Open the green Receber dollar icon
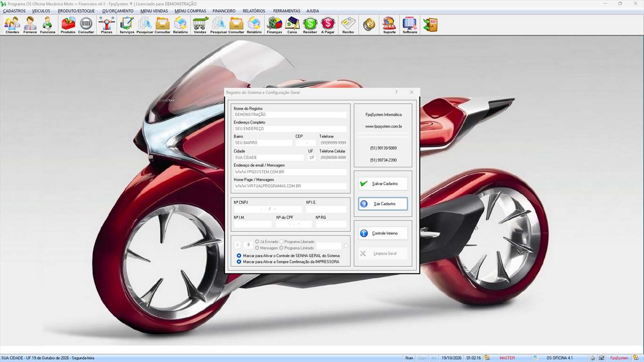 310,25
